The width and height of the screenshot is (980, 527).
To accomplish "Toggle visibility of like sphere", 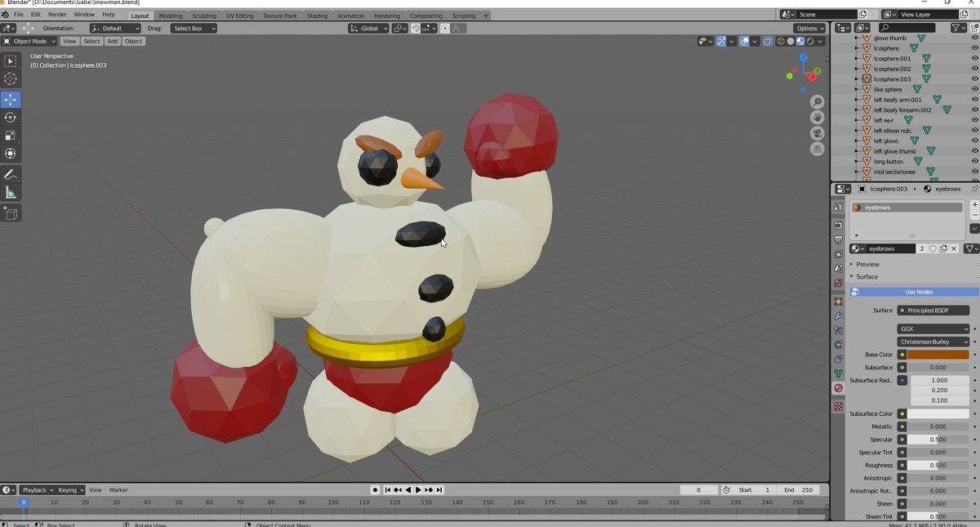I will pyautogui.click(x=974, y=89).
